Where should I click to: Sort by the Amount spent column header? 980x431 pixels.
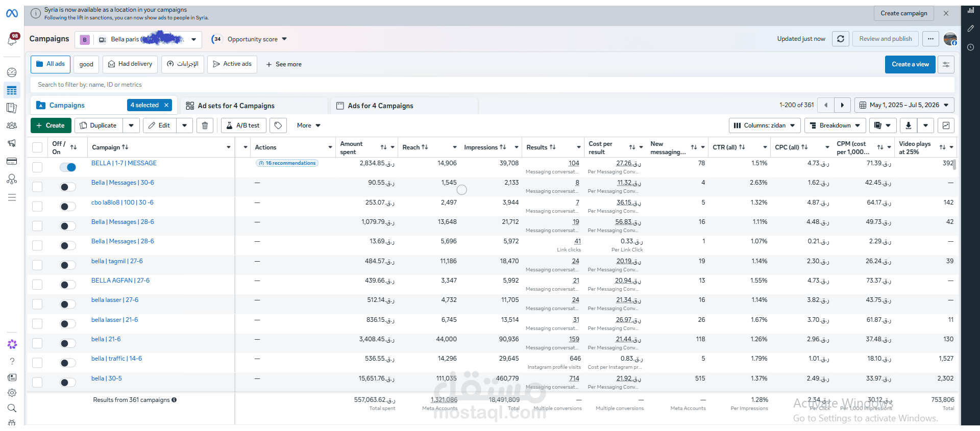352,147
